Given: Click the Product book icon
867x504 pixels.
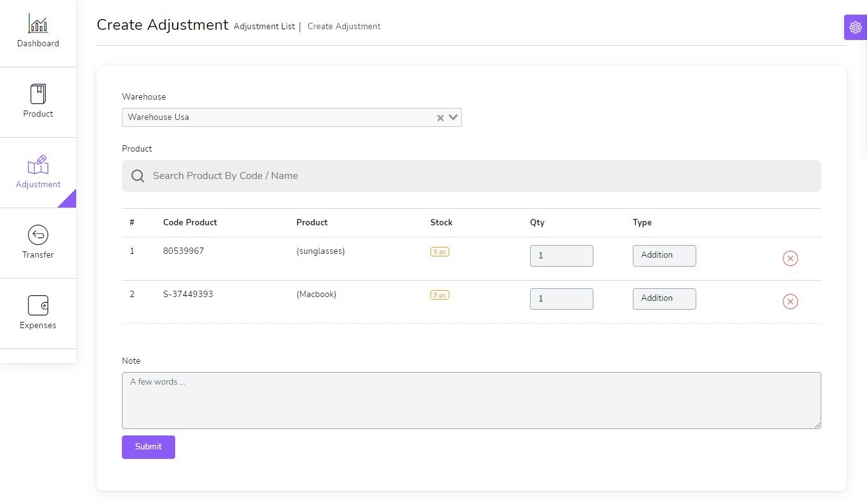Looking at the screenshot, I should pos(38,94).
